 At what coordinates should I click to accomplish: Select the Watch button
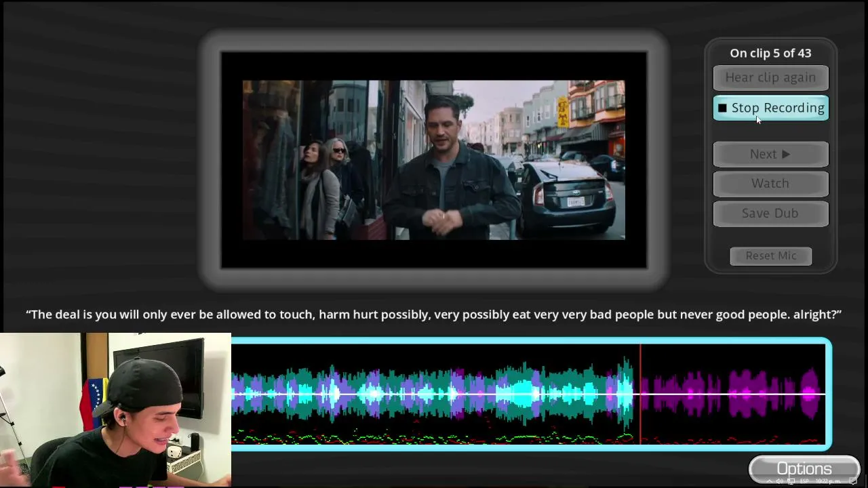[x=770, y=183]
